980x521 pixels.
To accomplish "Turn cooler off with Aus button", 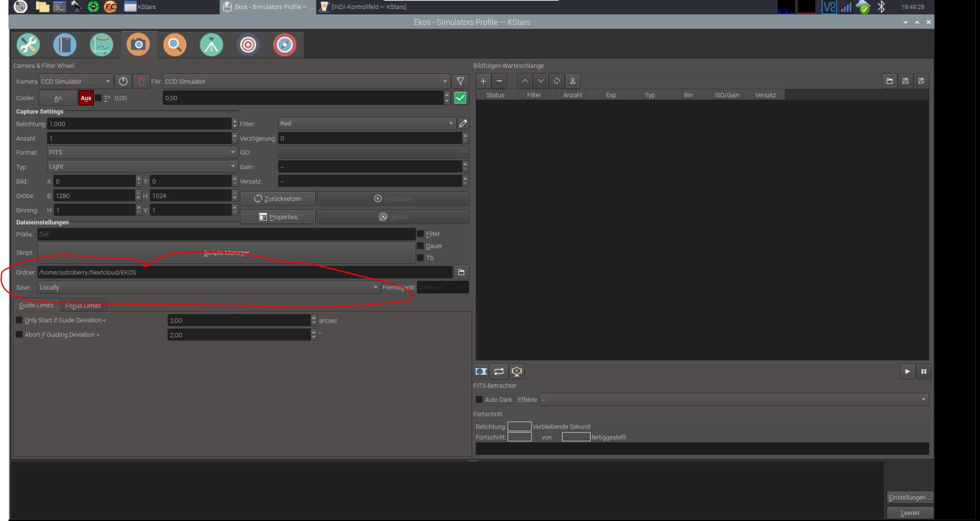I will point(86,98).
